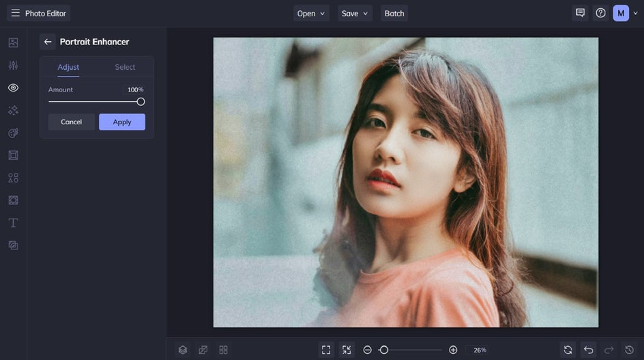
Task: Open the Save dropdown menu
Action: coord(355,13)
